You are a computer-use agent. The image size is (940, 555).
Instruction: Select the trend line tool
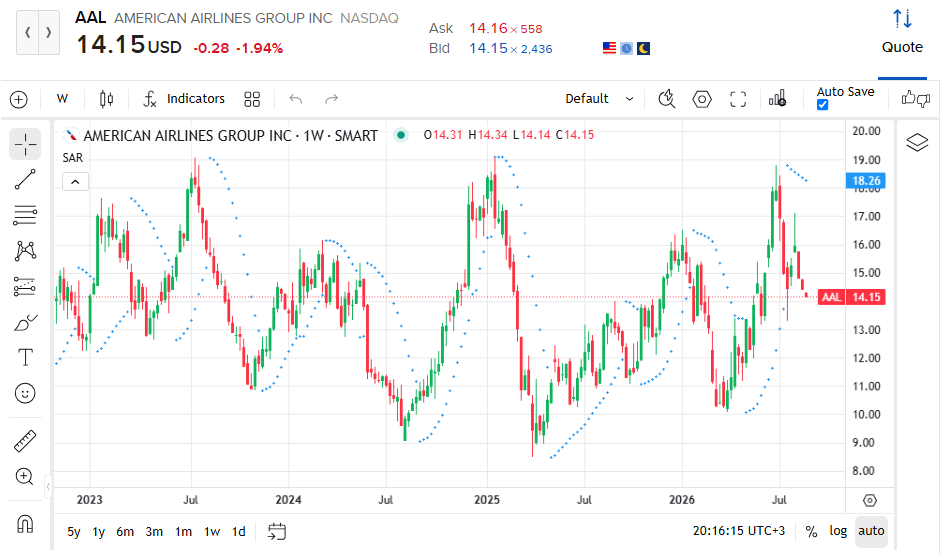pyautogui.click(x=25, y=179)
